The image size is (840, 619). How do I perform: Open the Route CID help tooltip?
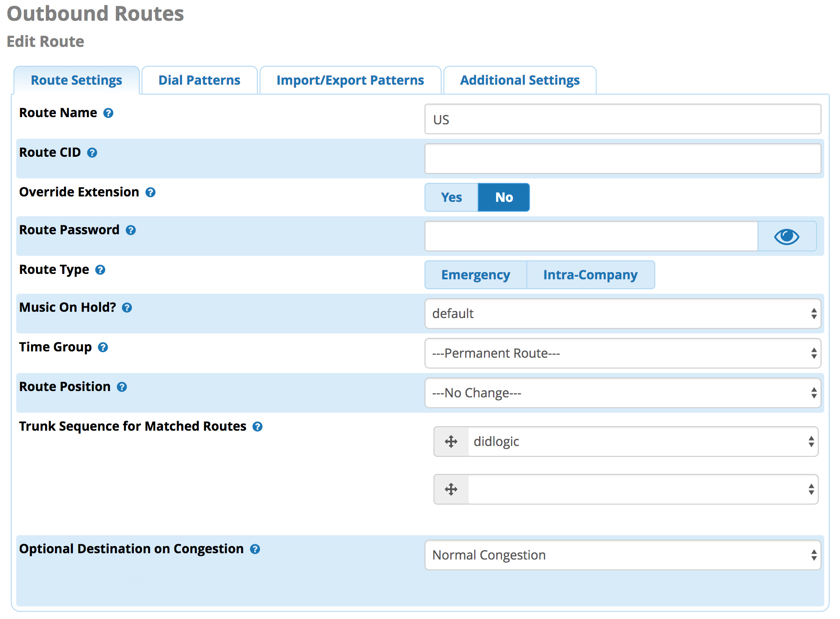92,153
